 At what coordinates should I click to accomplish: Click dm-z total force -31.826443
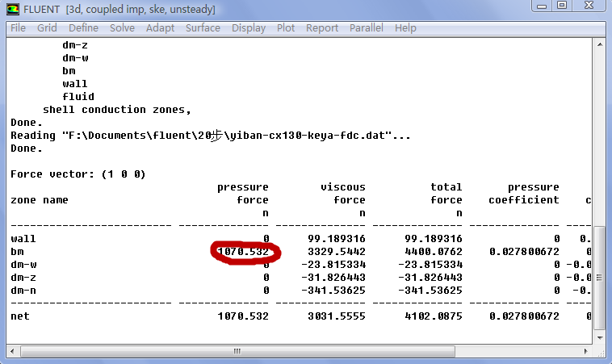pos(430,278)
